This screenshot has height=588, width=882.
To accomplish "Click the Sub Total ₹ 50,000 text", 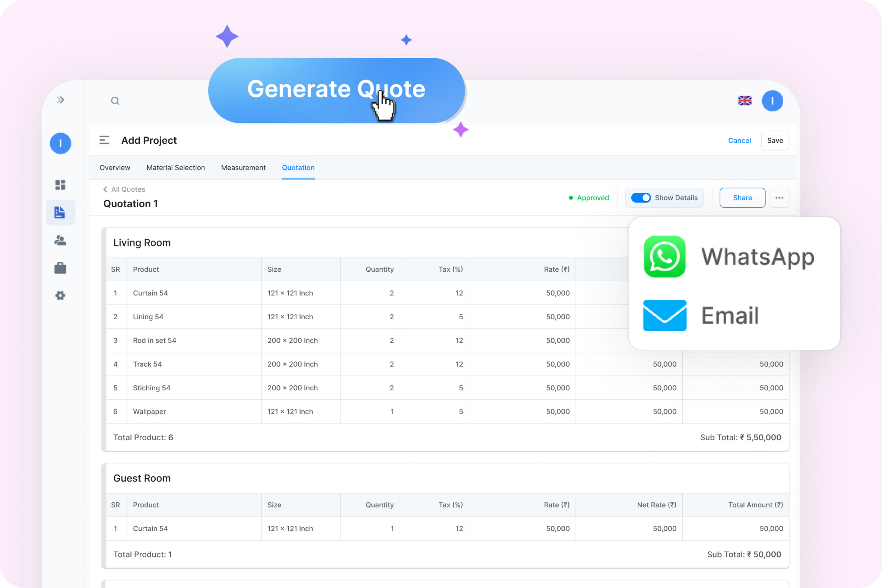I will [744, 554].
